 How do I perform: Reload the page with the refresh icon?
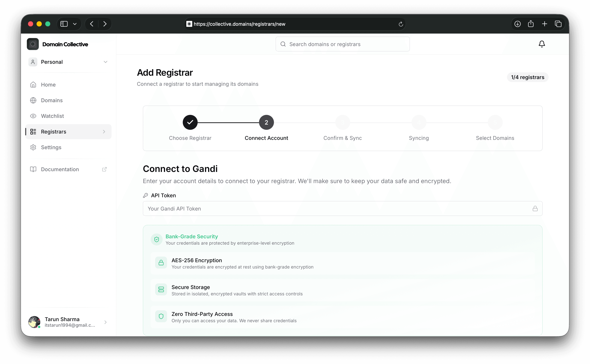tap(401, 24)
